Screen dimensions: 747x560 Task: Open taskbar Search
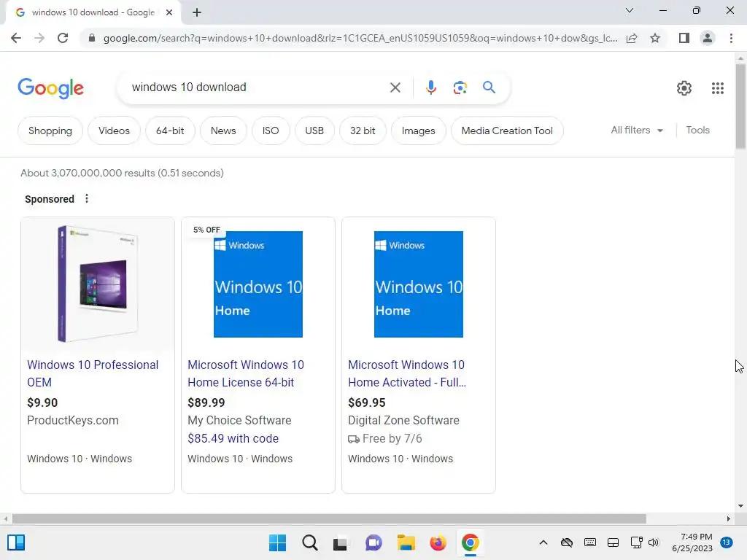(x=309, y=542)
